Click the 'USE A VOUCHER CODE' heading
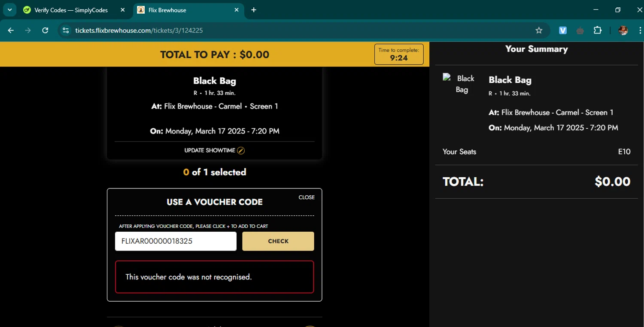 tap(215, 202)
